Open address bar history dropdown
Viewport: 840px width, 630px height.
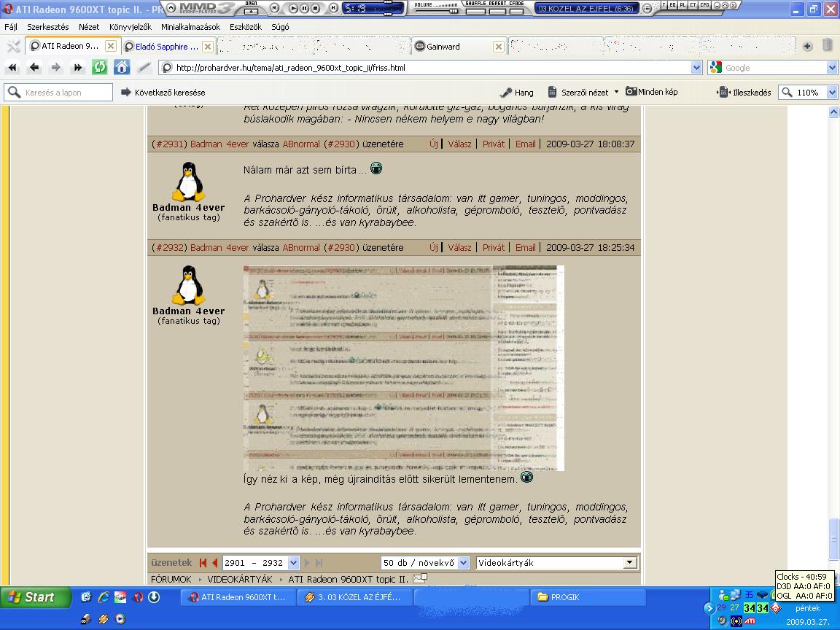(696, 68)
